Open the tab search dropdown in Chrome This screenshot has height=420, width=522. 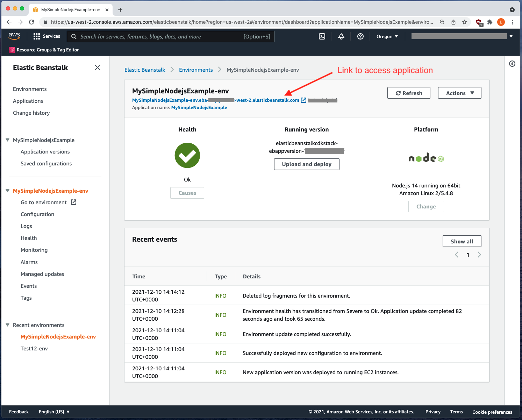pos(512,10)
